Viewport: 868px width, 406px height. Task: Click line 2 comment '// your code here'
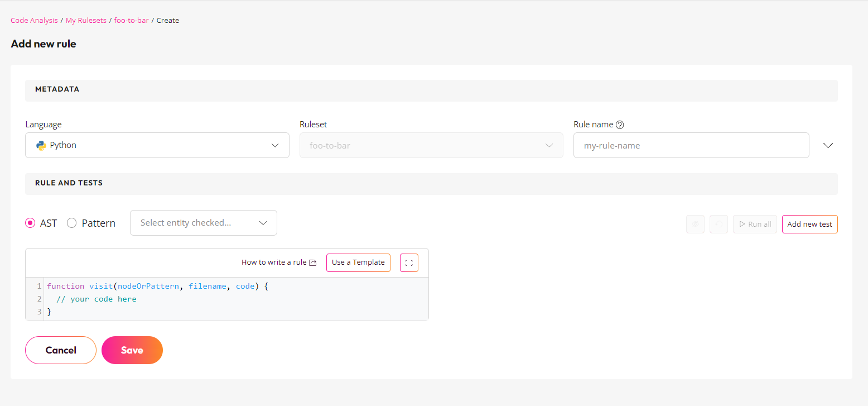point(97,299)
